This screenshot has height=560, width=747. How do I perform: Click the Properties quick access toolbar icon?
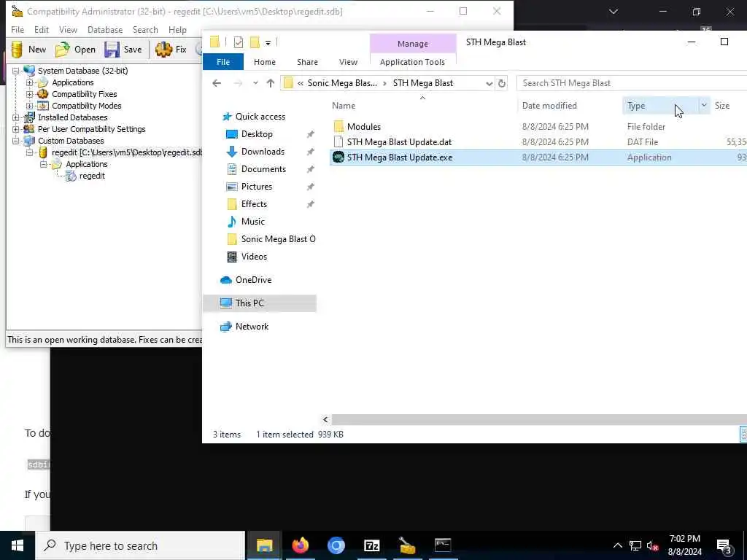click(x=239, y=42)
